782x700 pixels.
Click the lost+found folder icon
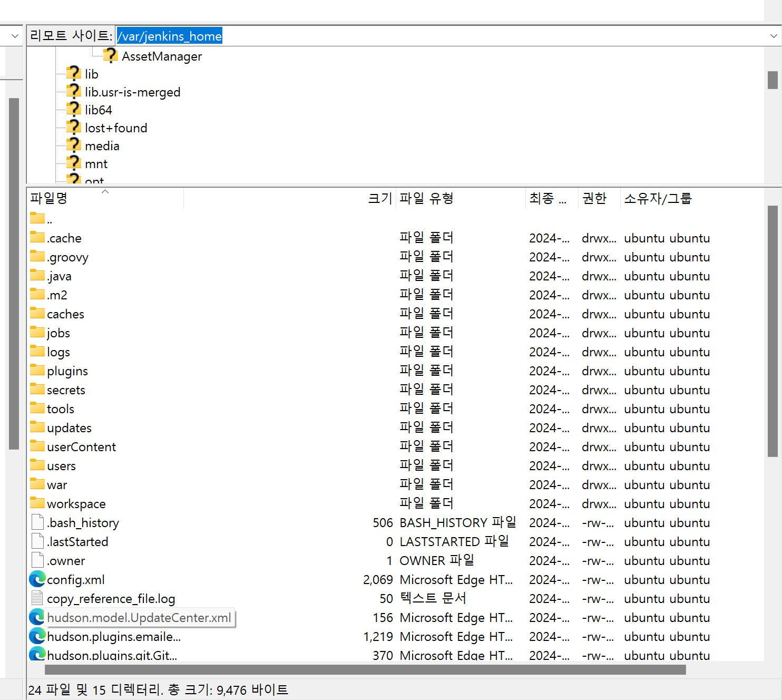coord(73,127)
